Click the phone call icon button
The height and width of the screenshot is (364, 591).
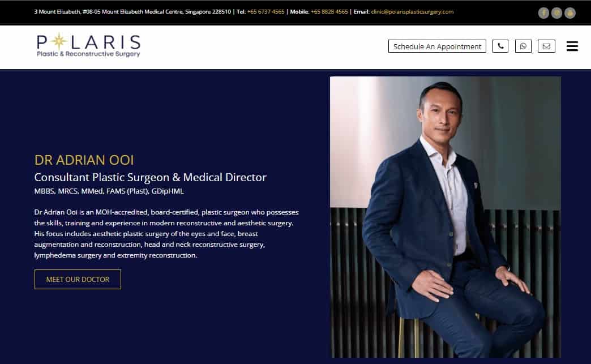[500, 46]
